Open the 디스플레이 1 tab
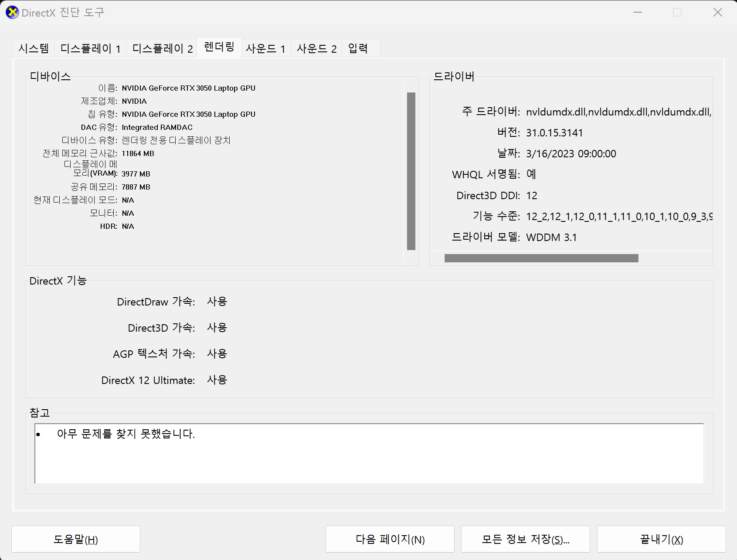Screen dimensions: 737x560 pos(90,48)
